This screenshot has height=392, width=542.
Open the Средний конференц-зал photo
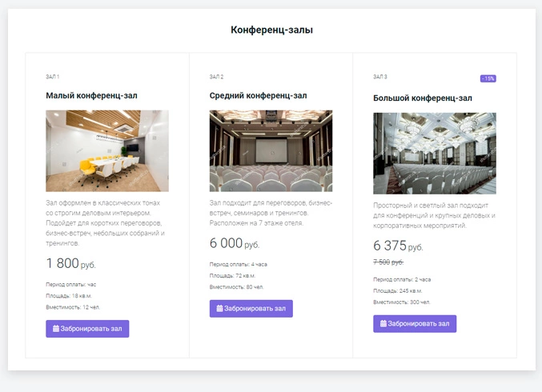pyautogui.click(x=271, y=151)
